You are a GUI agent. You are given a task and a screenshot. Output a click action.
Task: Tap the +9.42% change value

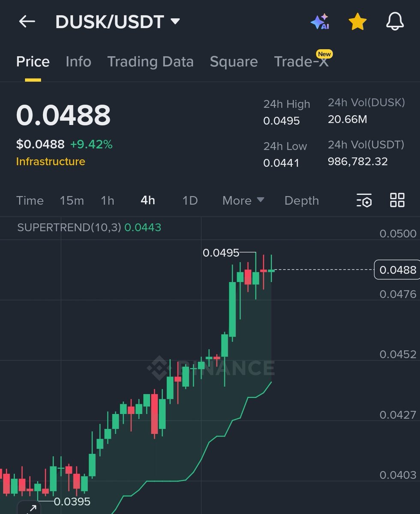[x=91, y=144]
